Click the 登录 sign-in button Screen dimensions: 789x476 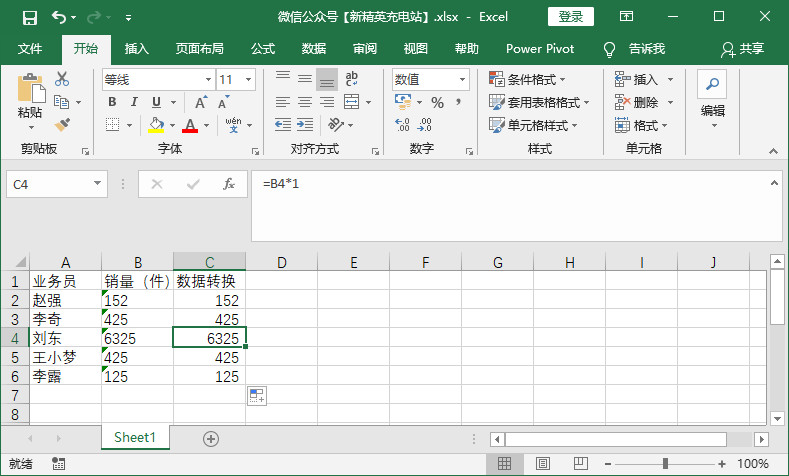coord(571,17)
